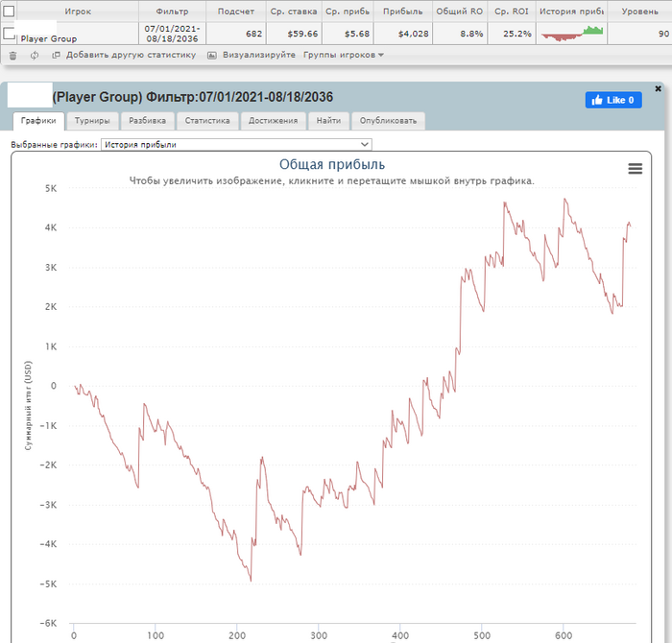Click the Facebook Like button
Image resolution: width=672 pixels, height=643 pixels.
[613, 100]
